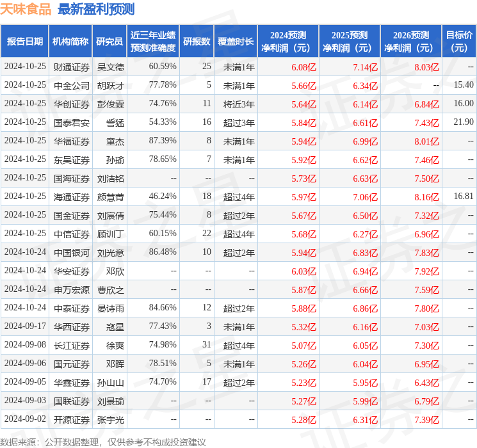Select the 国金证券 institution cell
The height and width of the screenshot is (448, 477).
72,215
